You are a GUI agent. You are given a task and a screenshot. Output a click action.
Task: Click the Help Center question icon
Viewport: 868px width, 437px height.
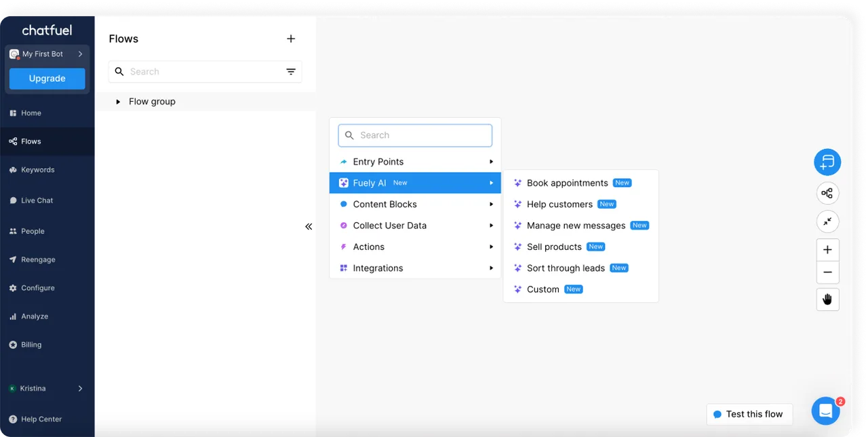click(x=13, y=419)
